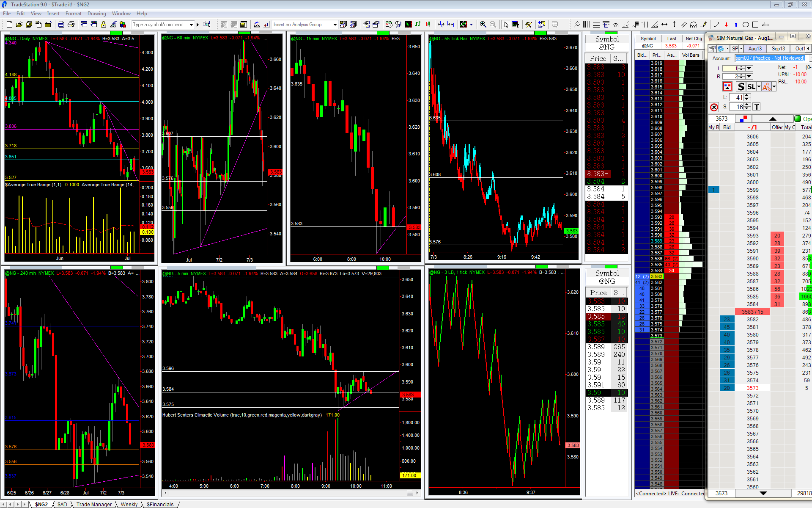Open the symbol/command dropdown arrow
Viewport: 812px width, 508px height.
coord(191,25)
